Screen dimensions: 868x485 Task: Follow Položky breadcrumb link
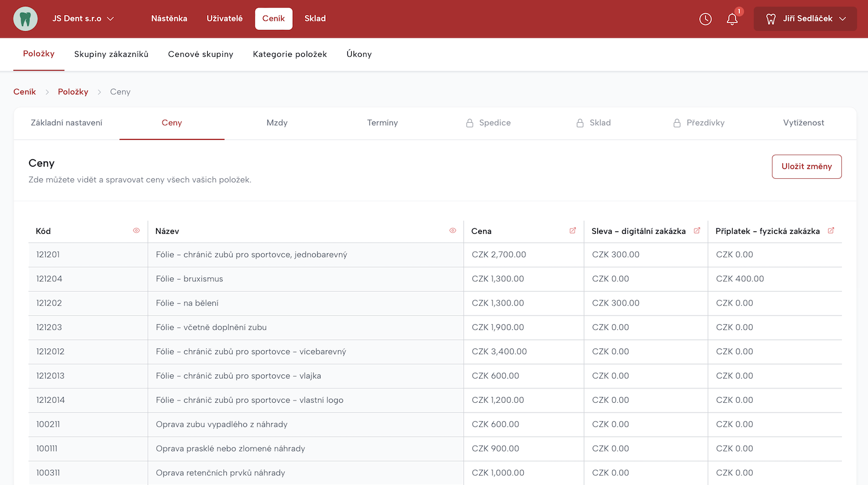tap(73, 92)
